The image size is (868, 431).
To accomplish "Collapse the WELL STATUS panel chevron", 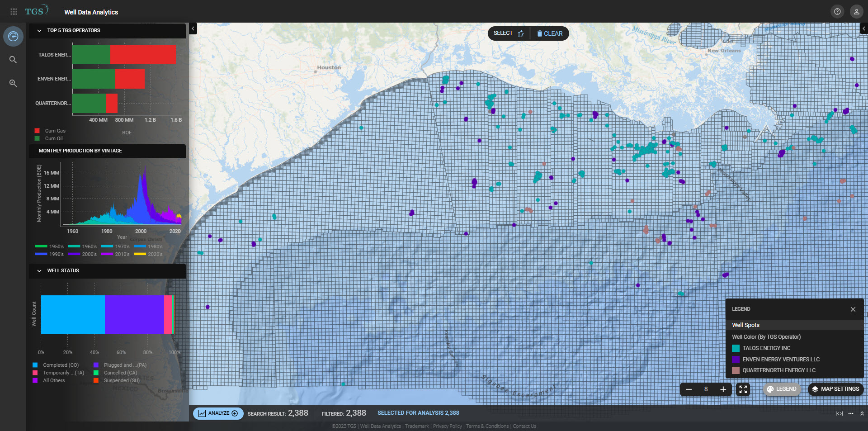I will click(38, 270).
